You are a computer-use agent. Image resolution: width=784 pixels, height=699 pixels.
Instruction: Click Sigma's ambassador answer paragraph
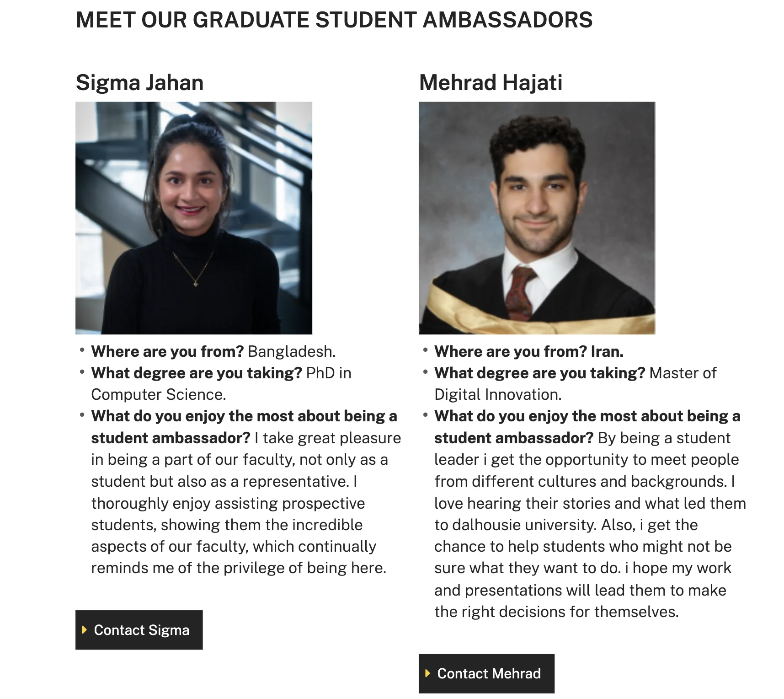point(242,503)
